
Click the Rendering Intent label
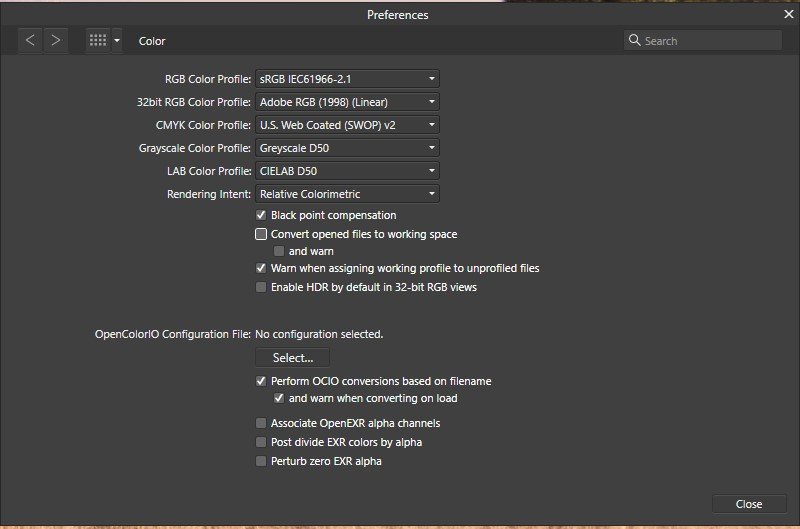(x=209, y=194)
